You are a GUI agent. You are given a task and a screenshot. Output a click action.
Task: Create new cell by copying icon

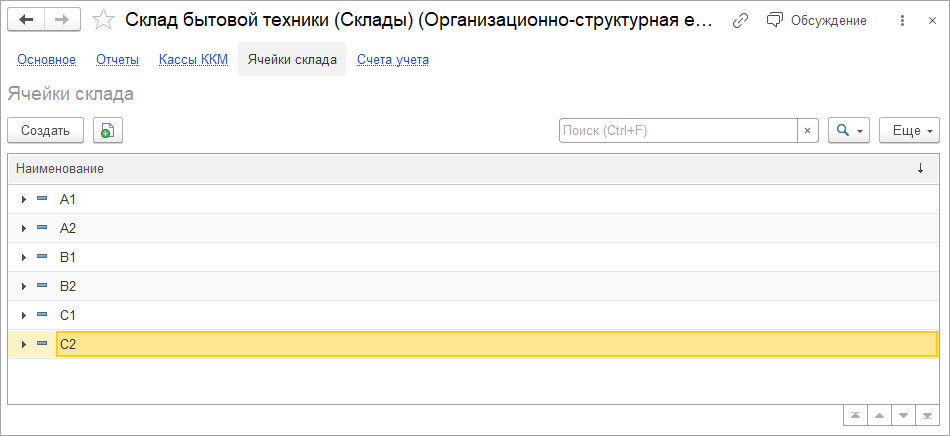click(x=107, y=130)
